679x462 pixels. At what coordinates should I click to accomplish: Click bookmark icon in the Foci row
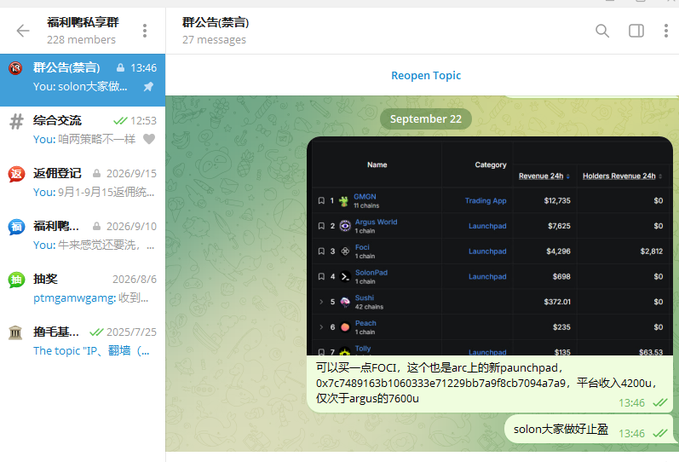click(321, 251)
